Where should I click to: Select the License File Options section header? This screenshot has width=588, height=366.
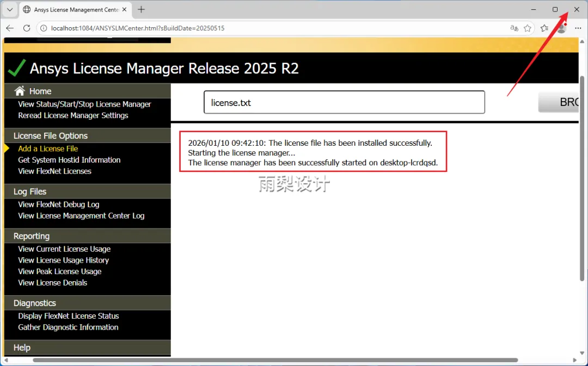point(87,135)
